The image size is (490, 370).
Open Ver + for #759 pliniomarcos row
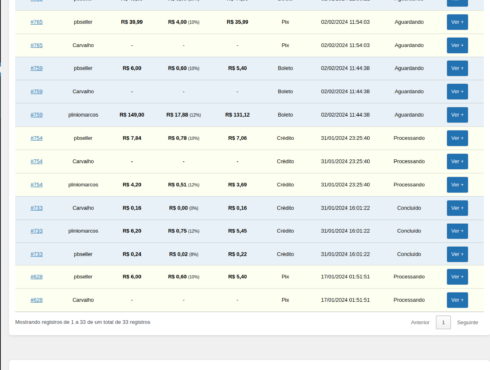coord(457,115)
